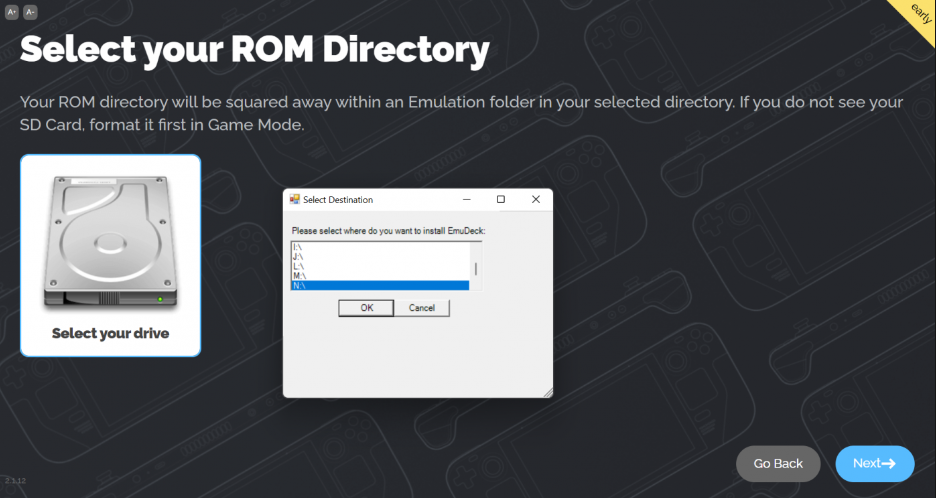
Task: Decrease font size with A- button
Action: click(30, 11)
